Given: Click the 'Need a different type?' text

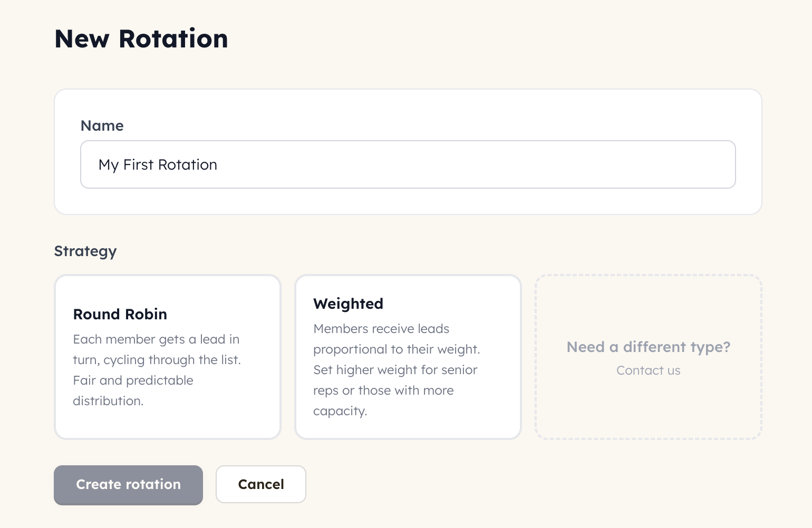Looking at the screenshot, I should tap(648, 347).
